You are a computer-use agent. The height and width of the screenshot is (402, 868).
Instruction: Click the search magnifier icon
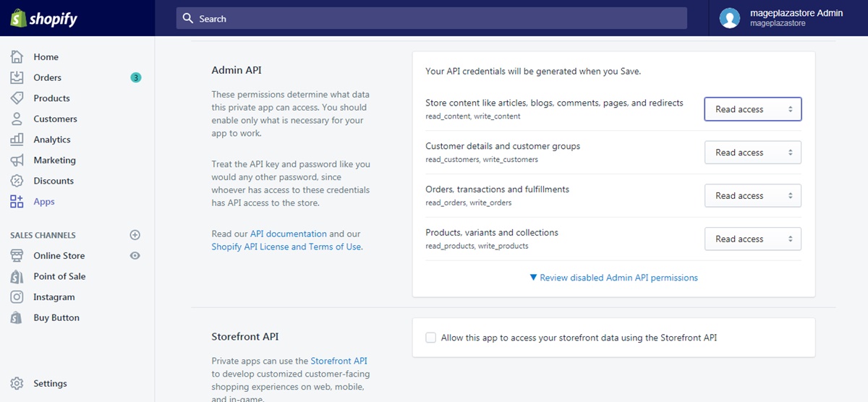click(x=188, y=18)
